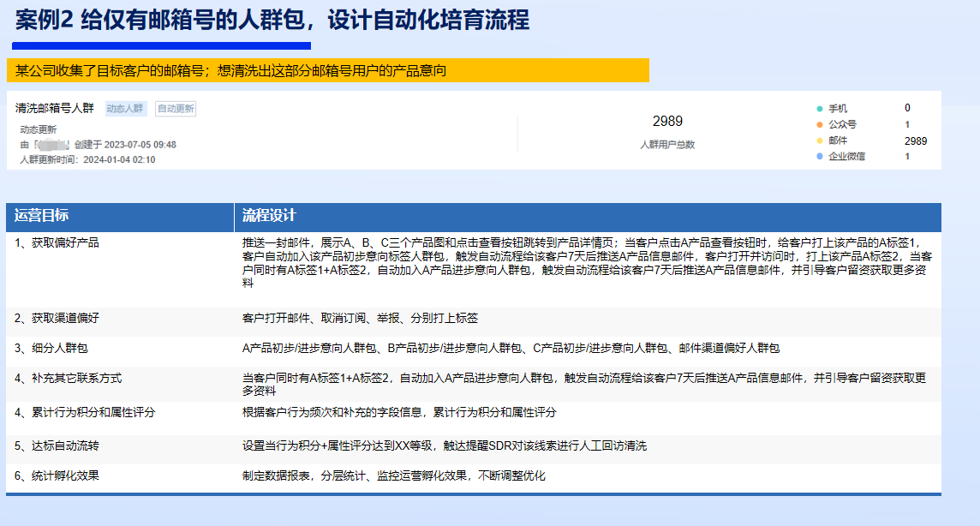Click the 推送一封邮件 description paragraph
The height and width of the screenshot is (526, 980).
click(588, 263)
